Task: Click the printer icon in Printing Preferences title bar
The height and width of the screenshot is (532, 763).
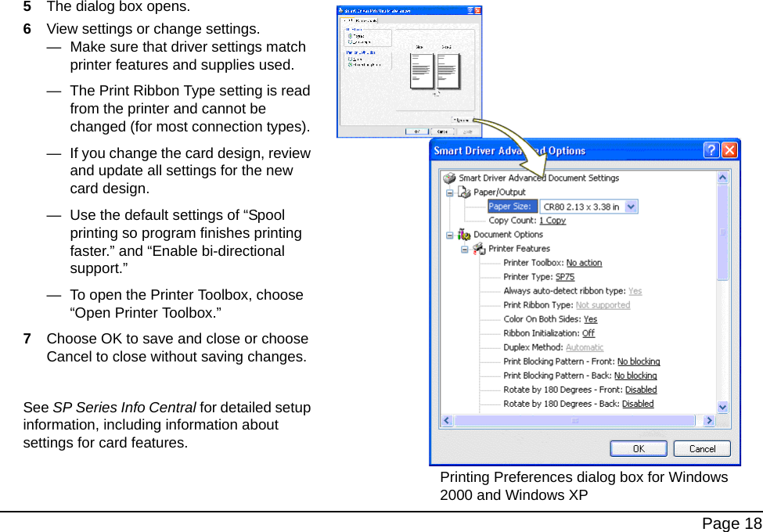Action: pos(340,10)
